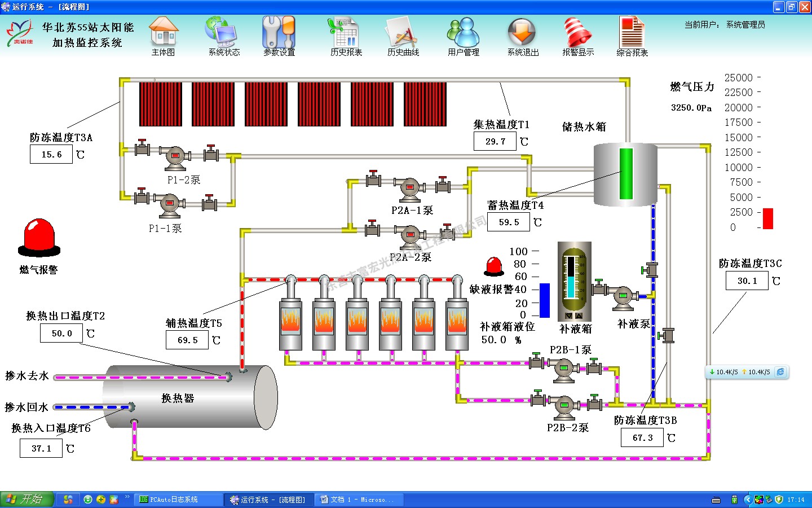Open the 历史报表 history report
This screenshot has width=812, height=508.
point(345,34)
